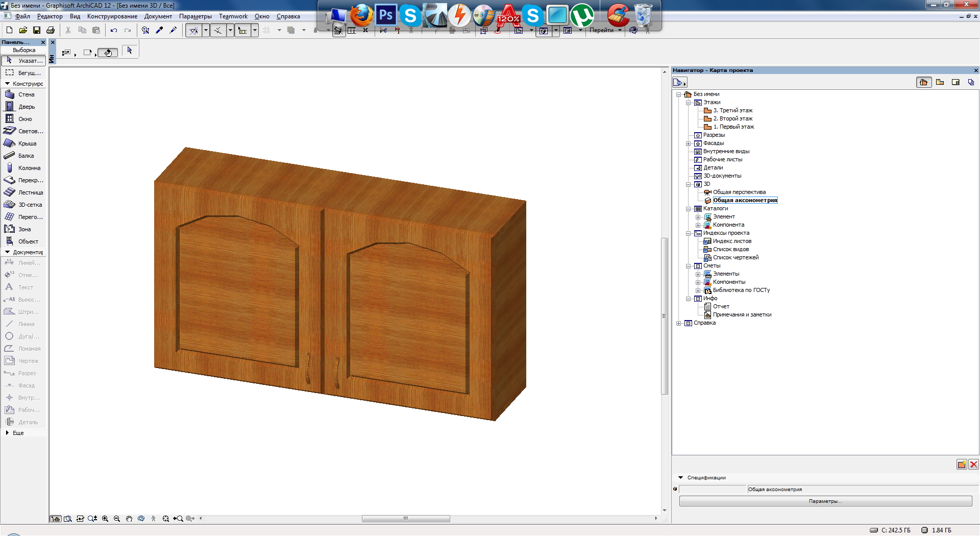Toggle the Project Map view button in Navigator
This screenshot has width=980, height=536.
coord(923,82)
